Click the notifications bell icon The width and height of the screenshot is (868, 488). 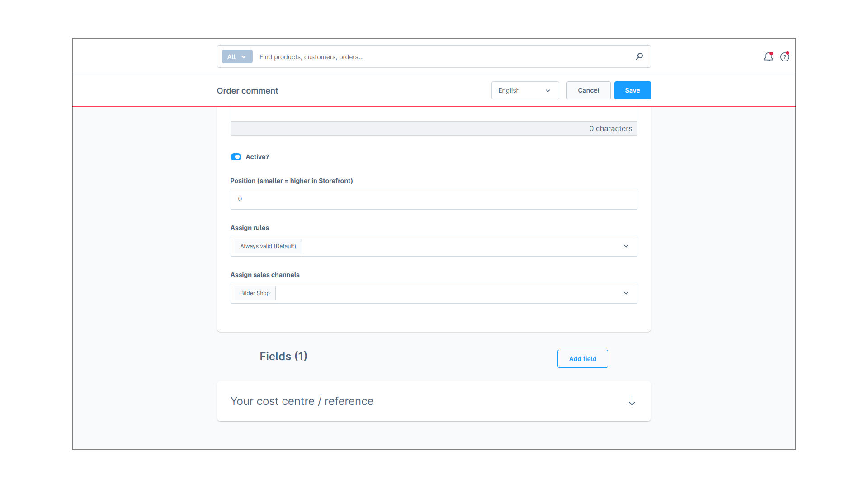768,56
